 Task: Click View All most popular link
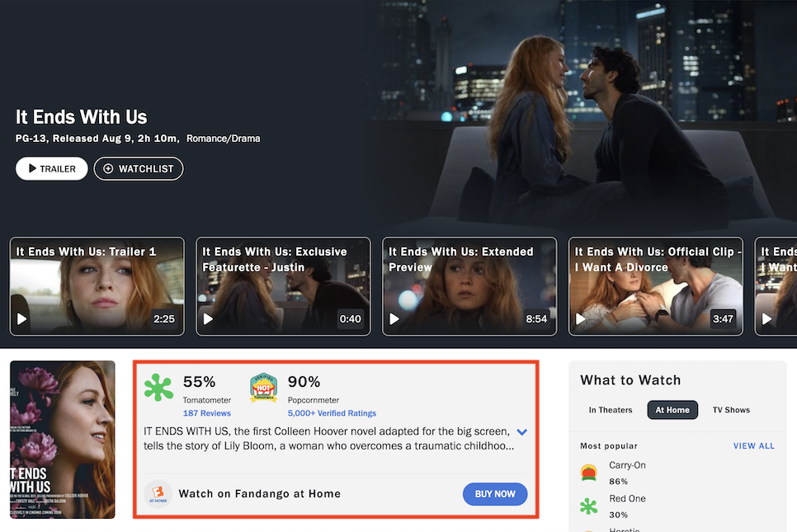(754, 445)
